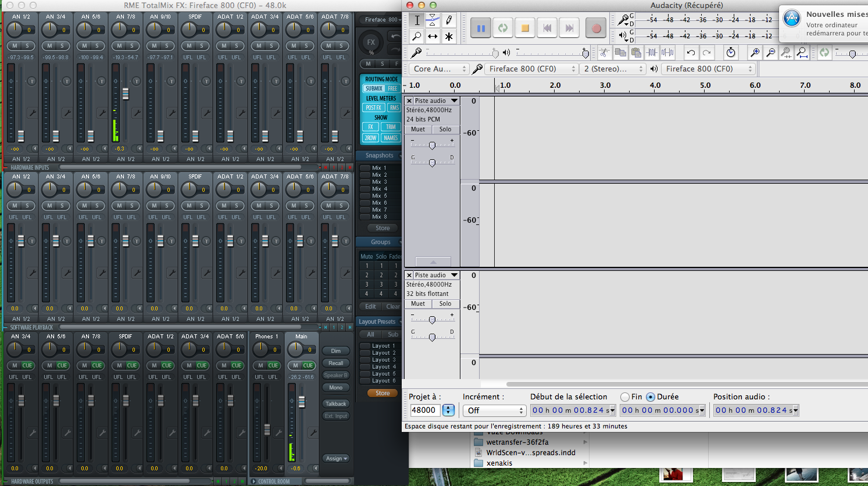Click the Assign button in TotalMix

click(337, 459)
